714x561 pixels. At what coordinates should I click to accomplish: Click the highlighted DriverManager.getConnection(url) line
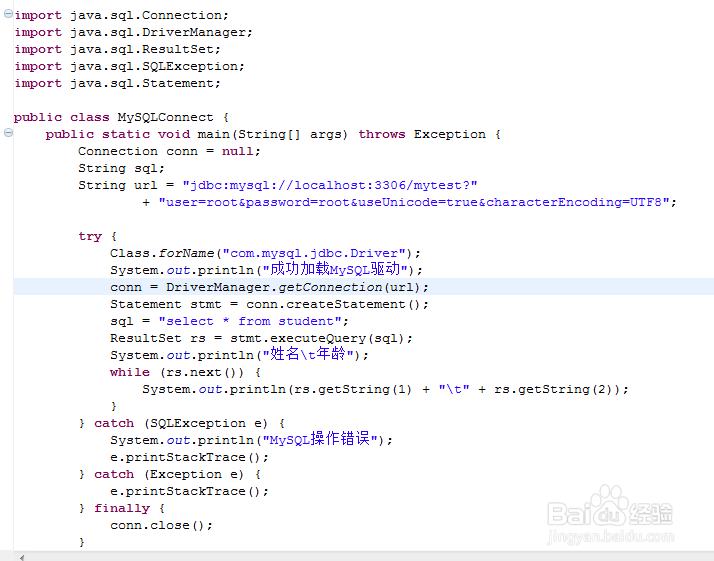point(269,287)
